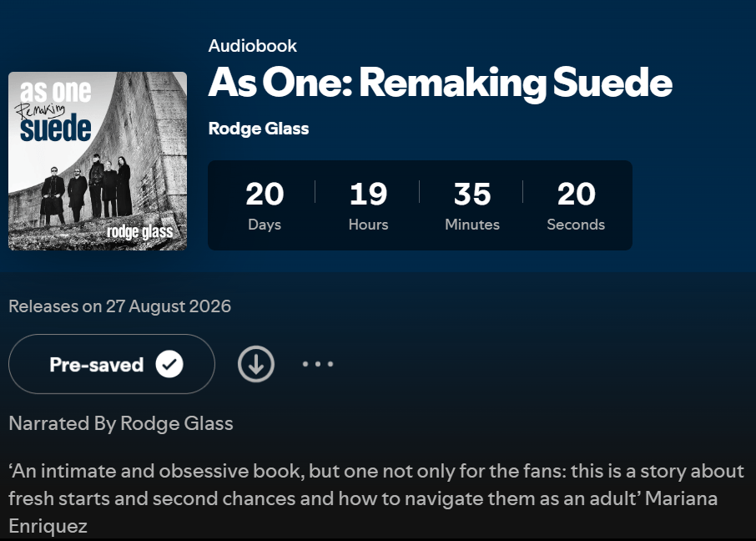Viewport: 756px width, 541px height.
Task: Click the 'suede' wordmark on cover art
Action: click(x=55, y=128)
